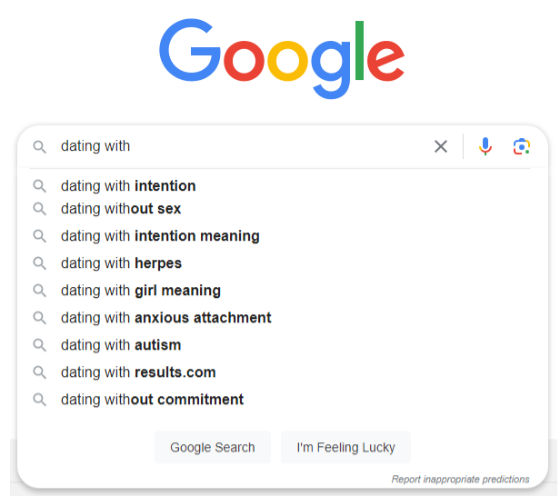Click magnifier icon beside 'dating with herpes'
The width and height of the screenshot is (560, 496).
click(40, 263)
